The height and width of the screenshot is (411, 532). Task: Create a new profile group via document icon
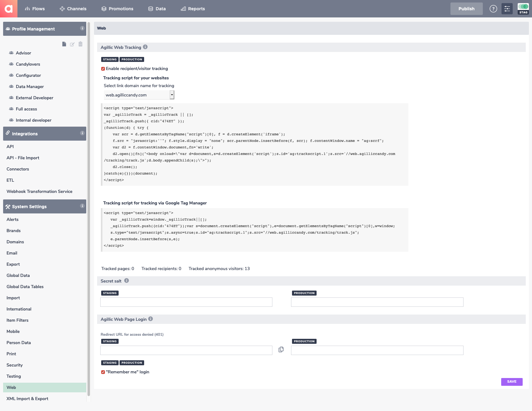tap(64, 44)
